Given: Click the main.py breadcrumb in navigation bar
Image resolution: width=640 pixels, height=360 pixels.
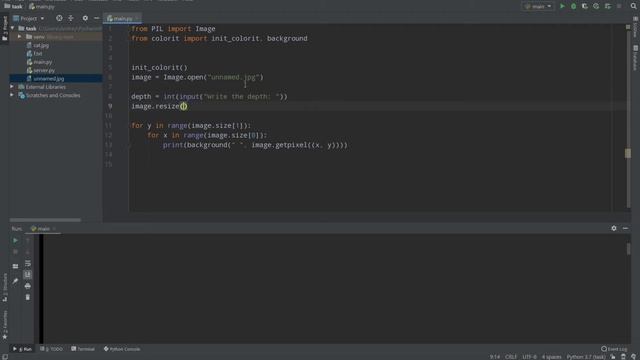Looking at the screenshot, I should (42, 6).
